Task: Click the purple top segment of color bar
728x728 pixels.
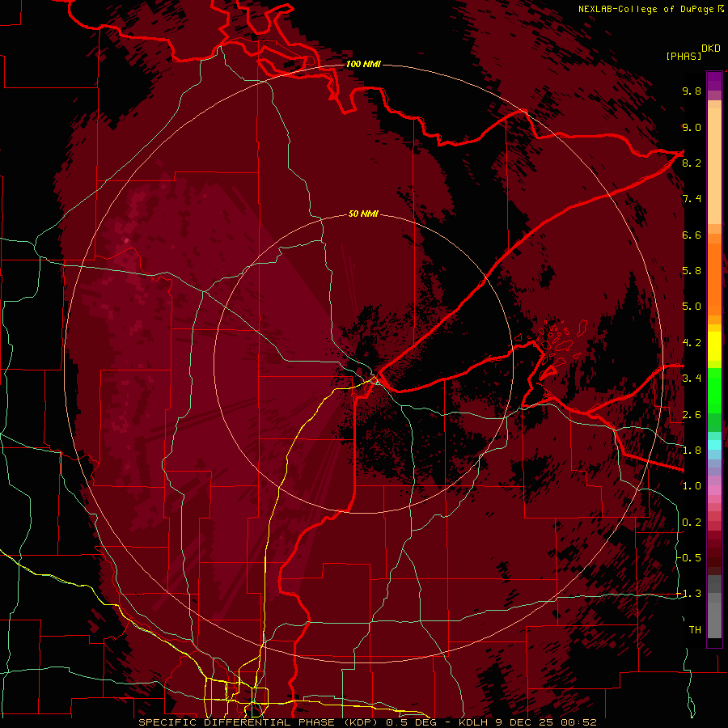Action: tap(714, 81)
